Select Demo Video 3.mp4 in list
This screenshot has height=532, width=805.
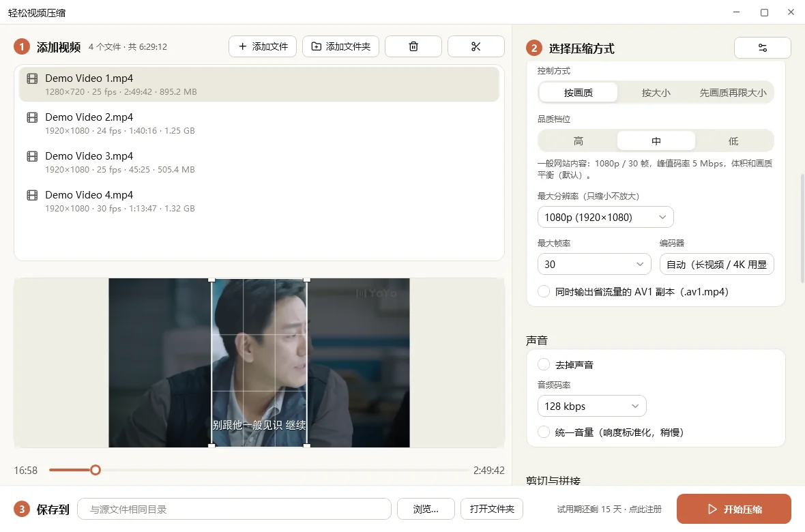point(259,162)
